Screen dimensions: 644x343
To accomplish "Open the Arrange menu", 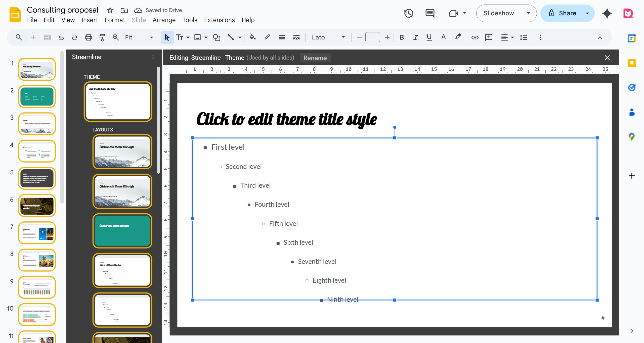I will tap(164, 20).
